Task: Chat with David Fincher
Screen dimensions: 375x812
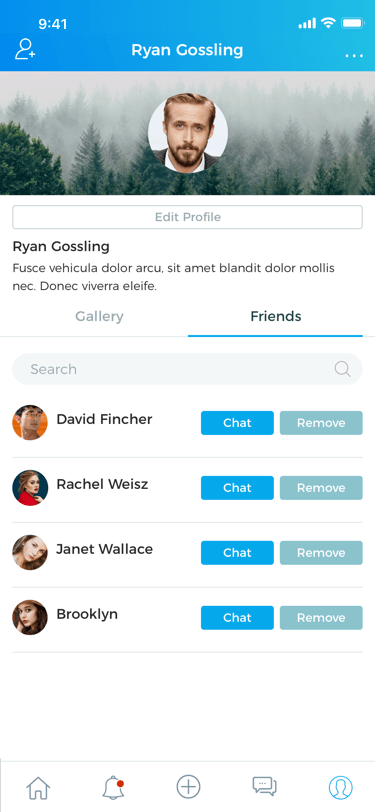Action: pos(237,423)
